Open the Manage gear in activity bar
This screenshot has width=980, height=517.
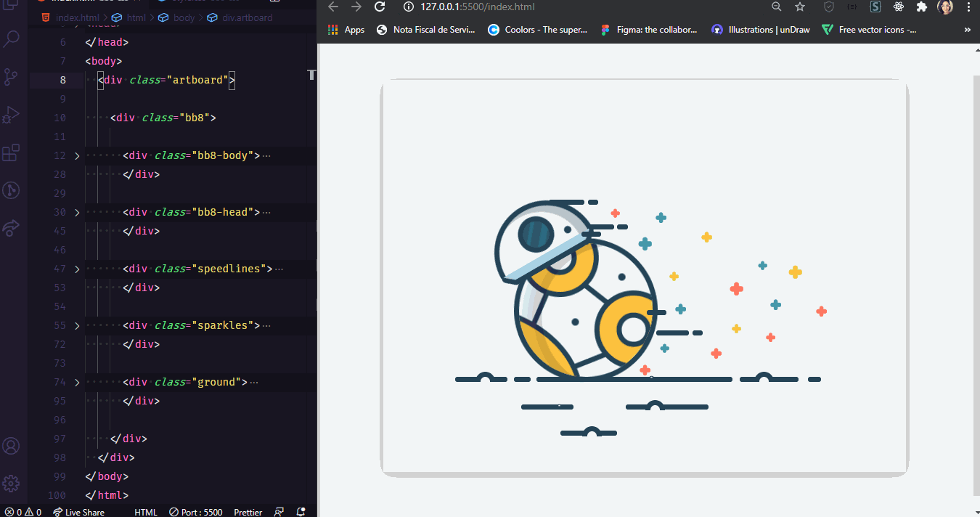(11, 484)
